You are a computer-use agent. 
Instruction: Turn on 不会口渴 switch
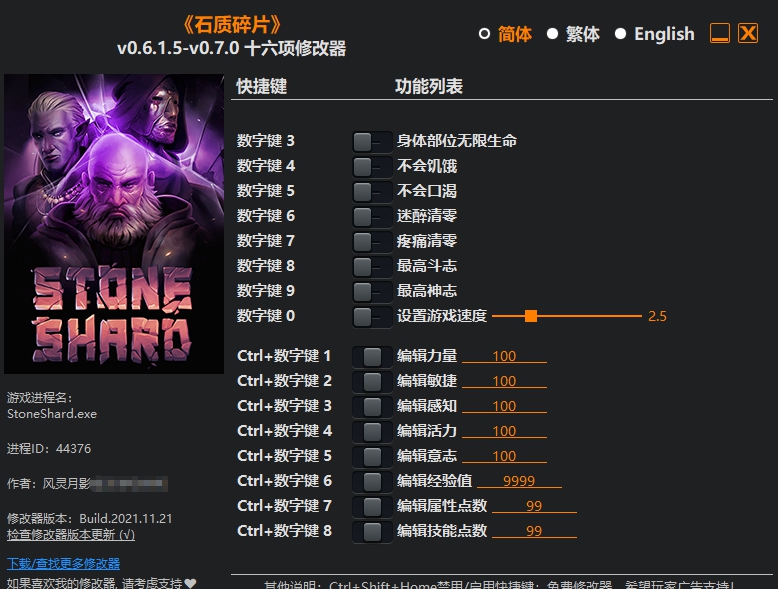coord(372,192)
